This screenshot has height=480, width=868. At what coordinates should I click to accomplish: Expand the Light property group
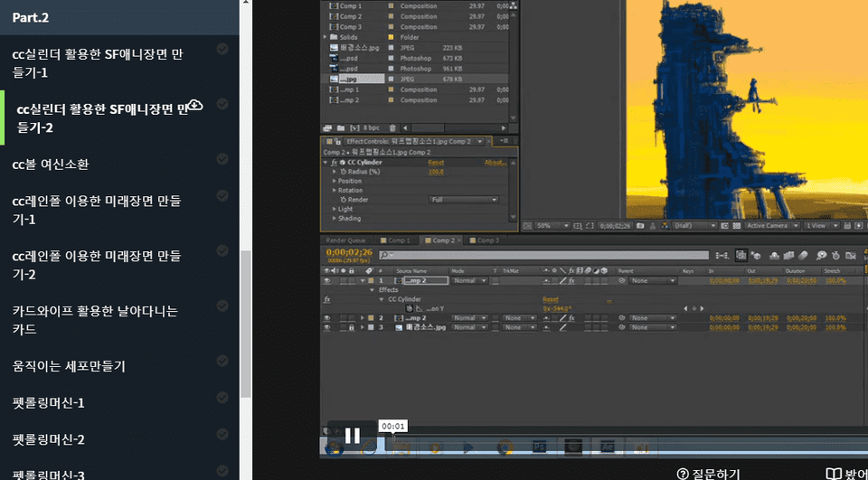click(x=335, y=210)
